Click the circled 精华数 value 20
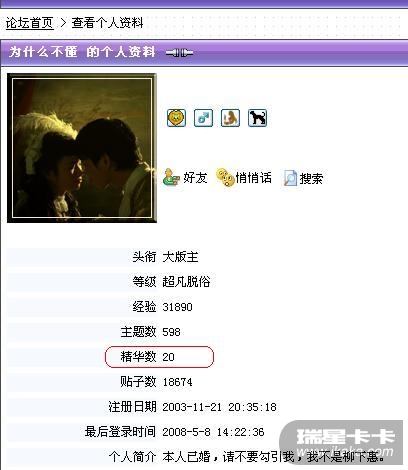The height and width of the screenshot is (470, 408). click(168, 357)
